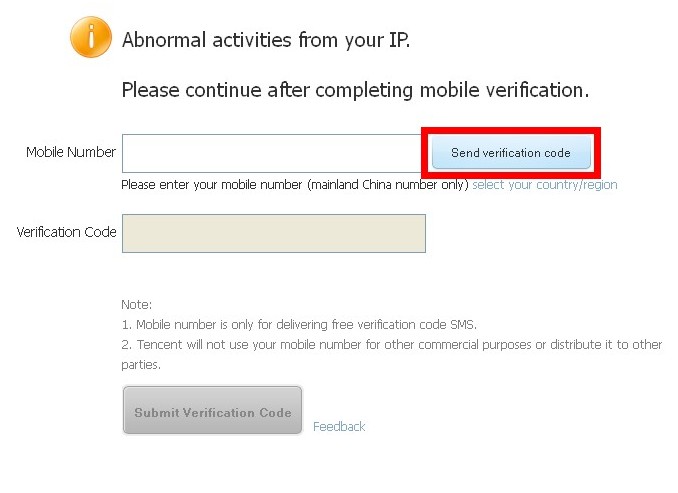Viewport: 678px width, 493px height.
Task: Click the wrapped word parties. in the note
Action: click(141, 365)
